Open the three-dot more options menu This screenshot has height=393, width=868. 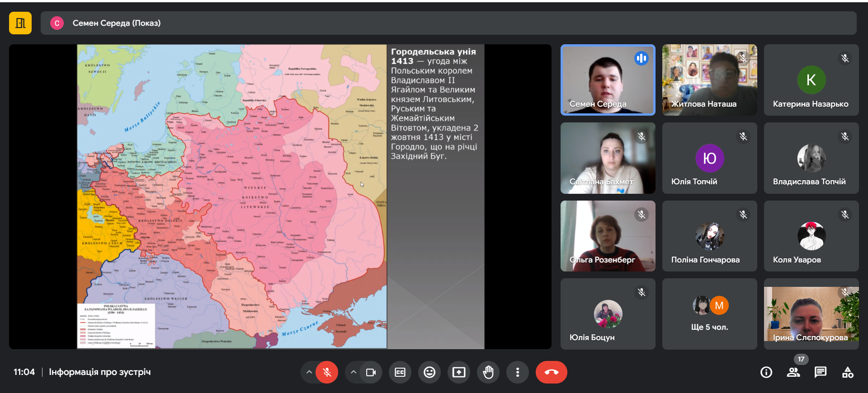(x=518, y=372)
